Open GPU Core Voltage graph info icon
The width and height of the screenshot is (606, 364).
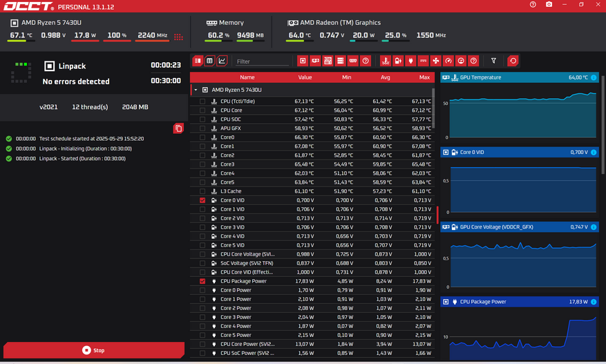(594, 227)
